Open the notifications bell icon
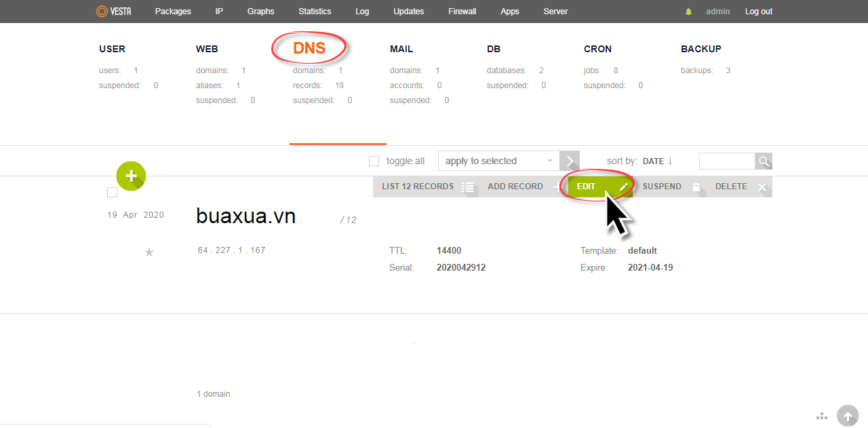 pos(689,12)
